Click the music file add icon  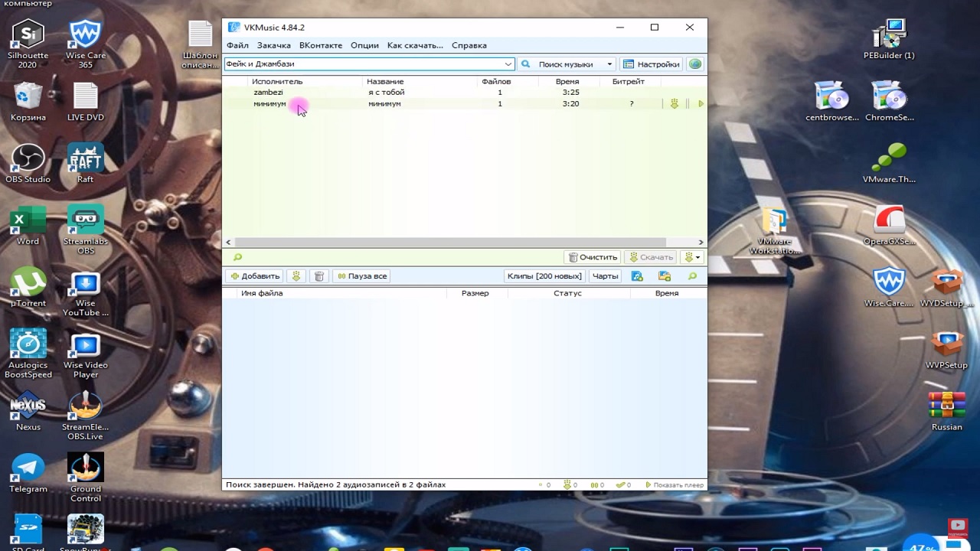coord(637,276)
